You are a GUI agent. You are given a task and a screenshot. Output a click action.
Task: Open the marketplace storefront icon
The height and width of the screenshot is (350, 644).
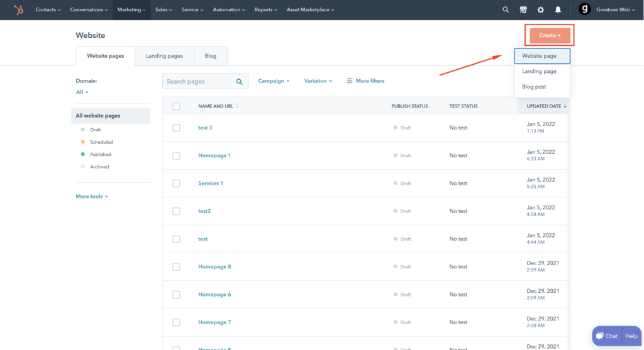tap(523, 9)
